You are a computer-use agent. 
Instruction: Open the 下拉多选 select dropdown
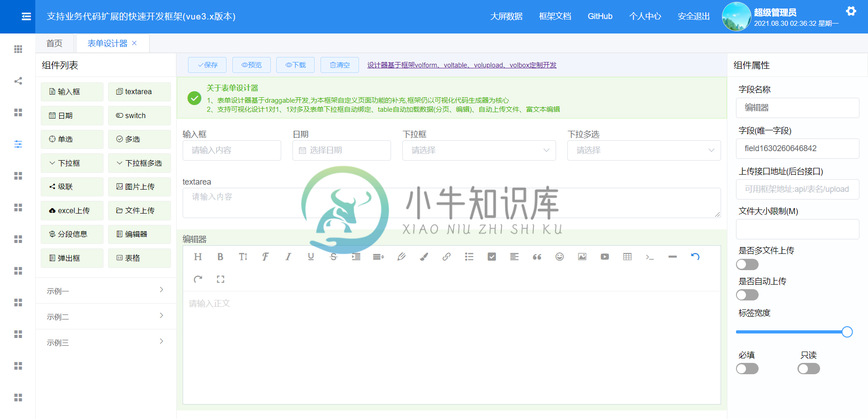(x=644, y=150)
